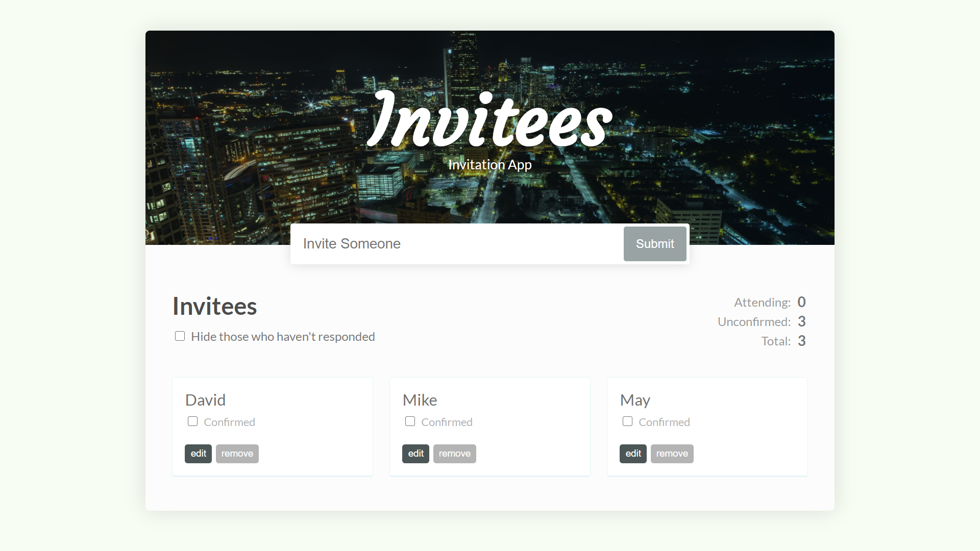Click the remove button for May

672,454
